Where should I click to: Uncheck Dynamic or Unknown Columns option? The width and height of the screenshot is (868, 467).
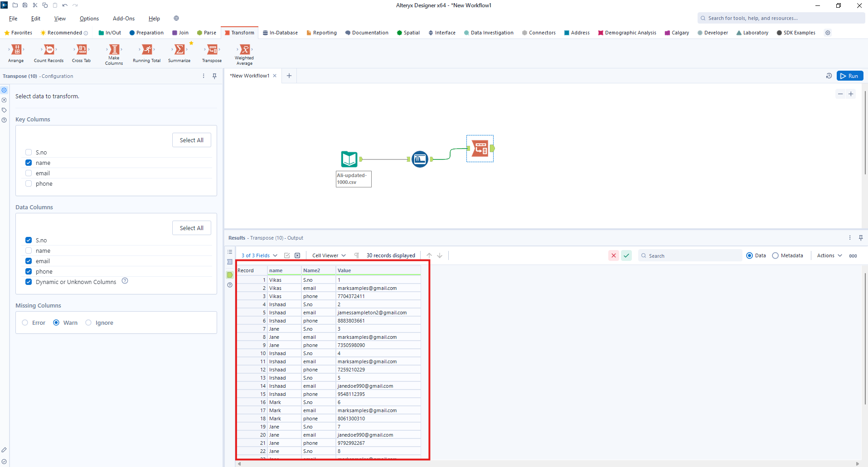tap(29, 282)
